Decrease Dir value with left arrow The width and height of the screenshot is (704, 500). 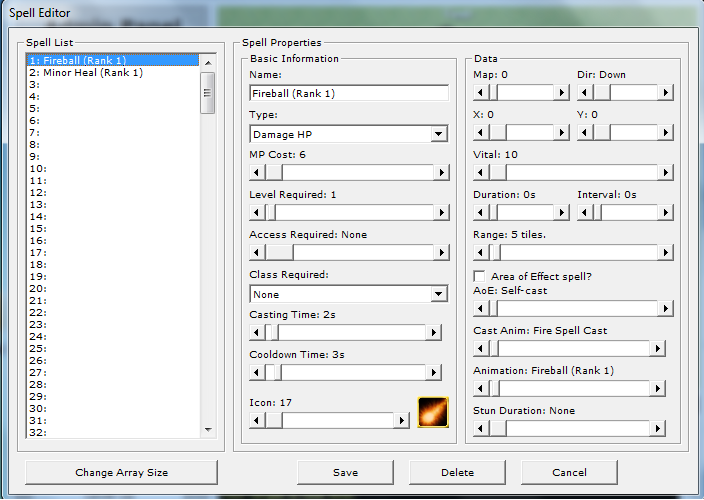[x=585, y=92]
